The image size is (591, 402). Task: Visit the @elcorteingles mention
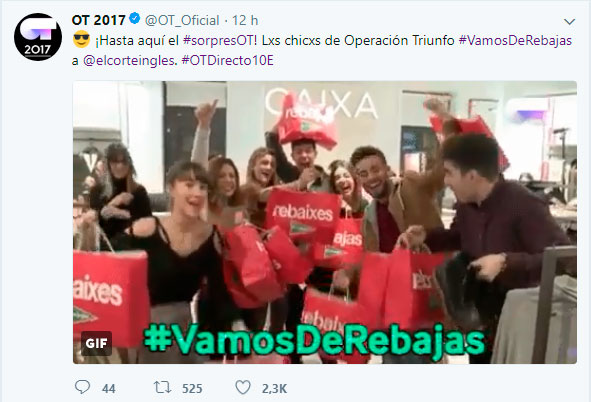point(129,61)
